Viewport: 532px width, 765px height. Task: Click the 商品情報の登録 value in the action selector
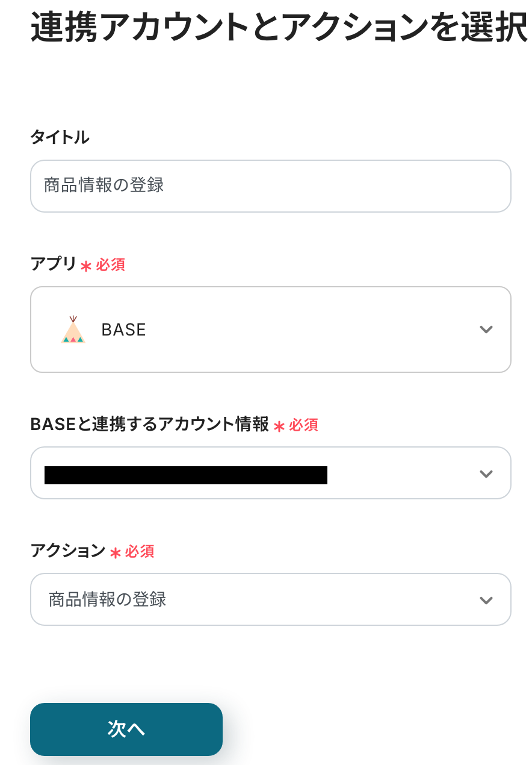pyautogui.click(x=108, y=600)
